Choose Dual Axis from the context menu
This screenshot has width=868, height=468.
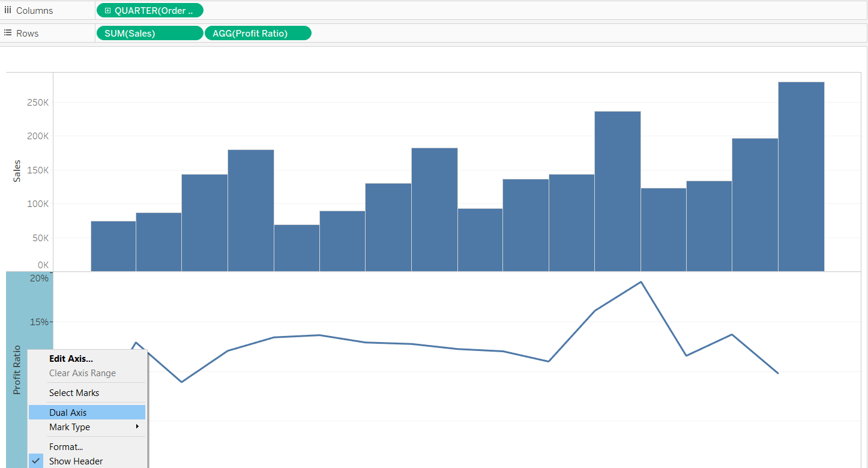pos(86,413)
